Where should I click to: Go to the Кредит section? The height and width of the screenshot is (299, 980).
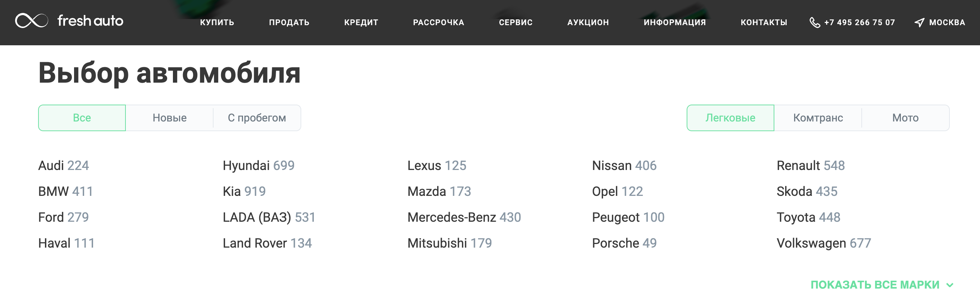[361, 22]
